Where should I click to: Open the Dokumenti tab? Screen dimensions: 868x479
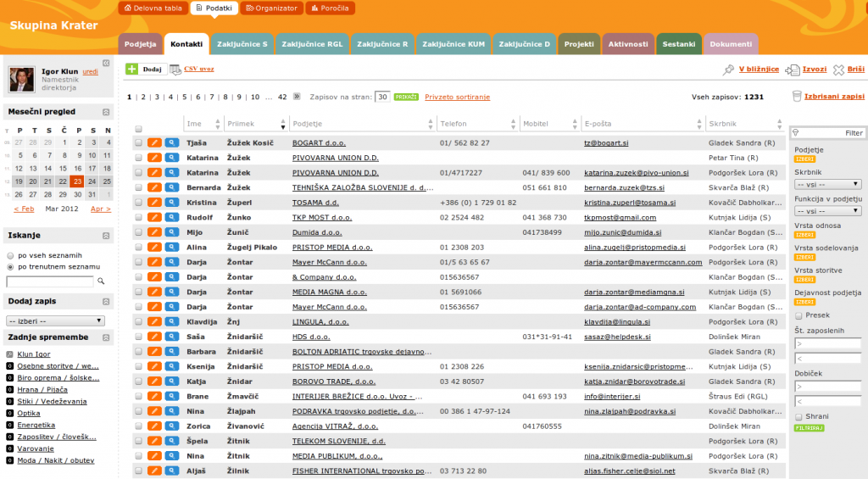coord(731,44)
